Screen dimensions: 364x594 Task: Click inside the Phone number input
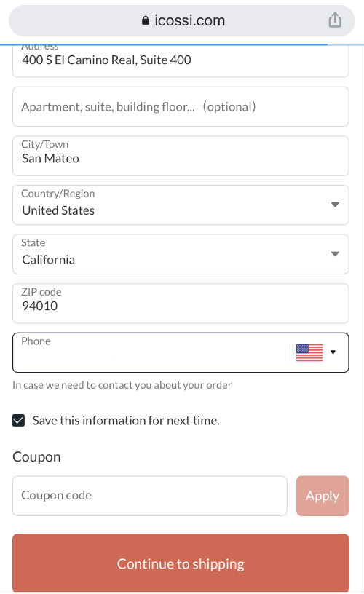[x=151, y=352]
